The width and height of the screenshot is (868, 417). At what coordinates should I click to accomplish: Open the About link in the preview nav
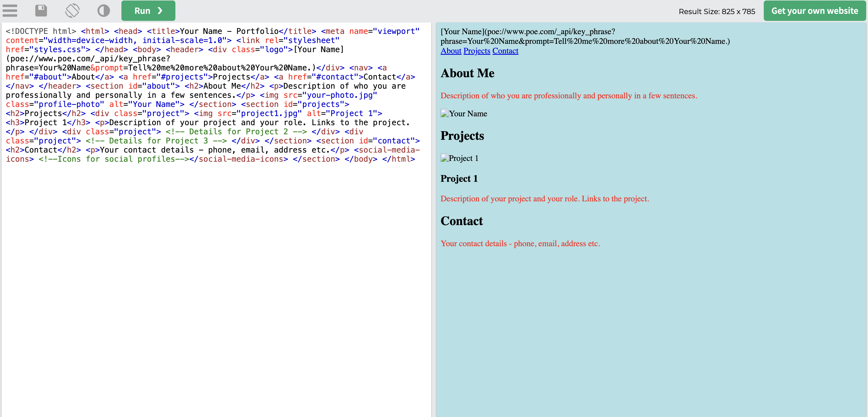[x=451, y=51]
